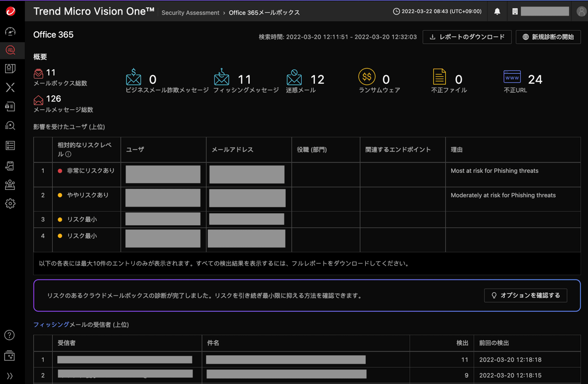Click the timestamp clock in header

(x=397, y=11)
